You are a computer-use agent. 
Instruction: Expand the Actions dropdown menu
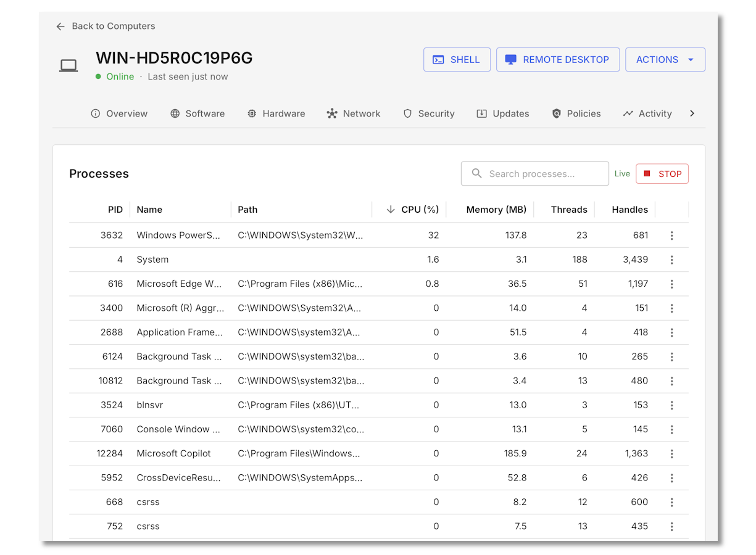665,60
